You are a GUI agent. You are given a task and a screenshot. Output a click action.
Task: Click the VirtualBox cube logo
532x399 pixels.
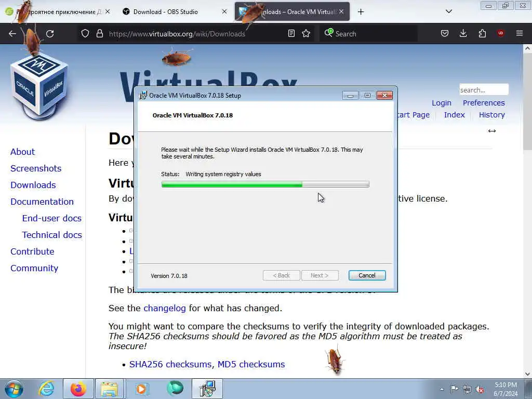click(39, 87)
